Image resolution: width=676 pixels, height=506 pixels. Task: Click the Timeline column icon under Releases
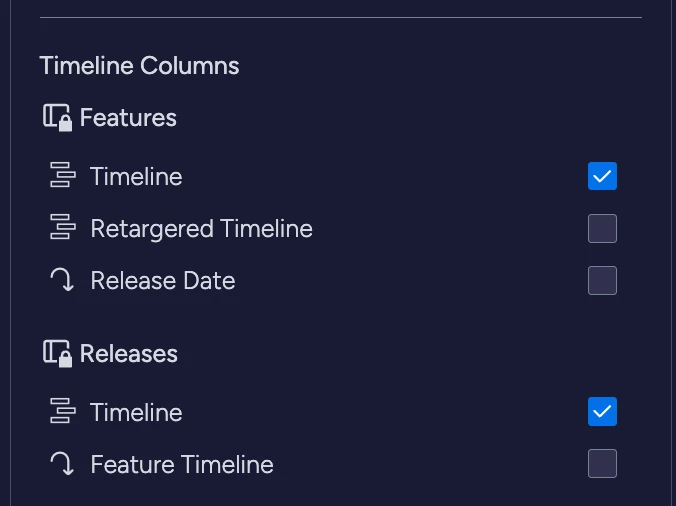coord(63,413)
